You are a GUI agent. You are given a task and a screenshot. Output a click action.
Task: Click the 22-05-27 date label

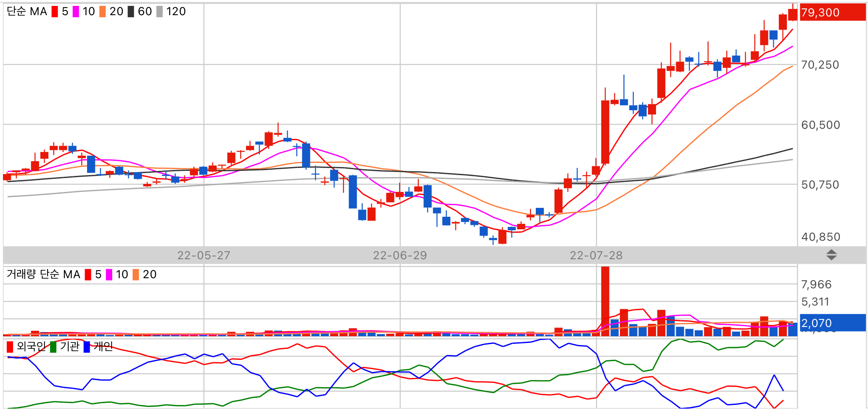[x=204, y=255]
